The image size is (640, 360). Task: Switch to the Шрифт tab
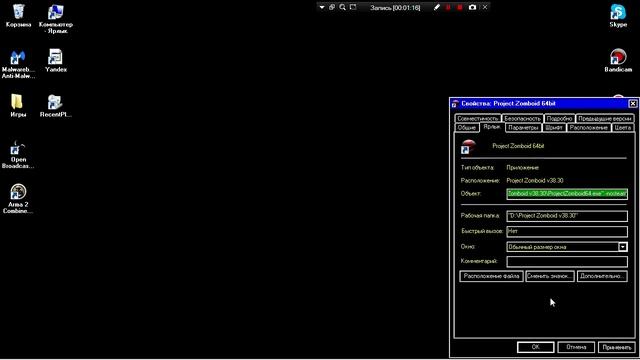tap(554, 128)
